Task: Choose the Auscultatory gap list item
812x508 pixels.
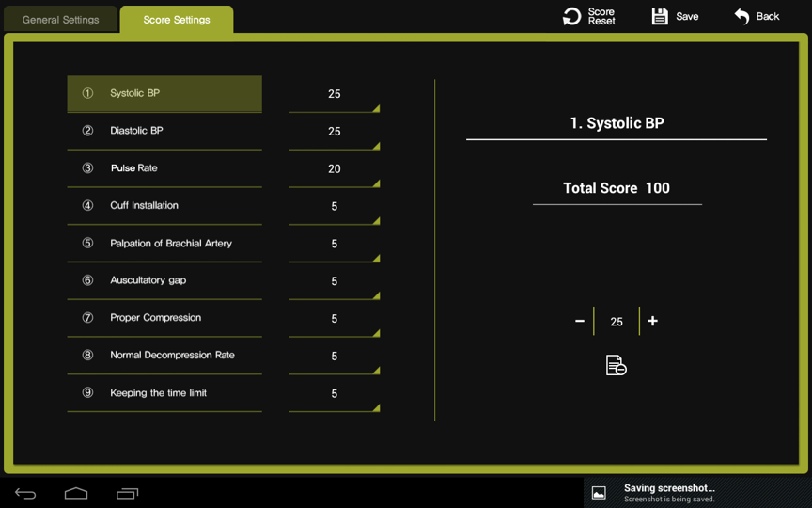Action: (x=164, y=280)
